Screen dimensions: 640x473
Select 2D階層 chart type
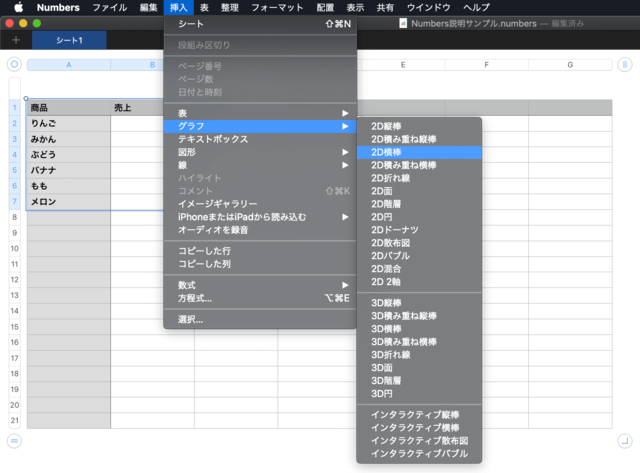pos(419,204)
